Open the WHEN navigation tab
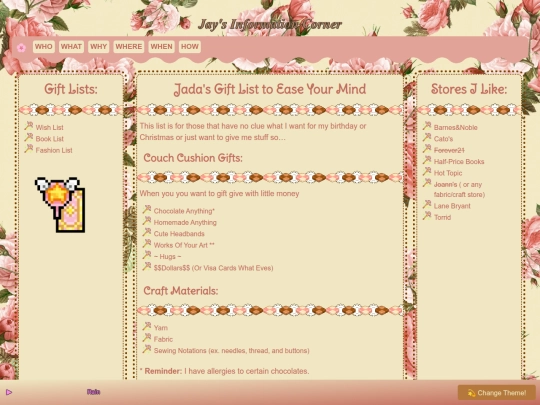540x405 pixels. point(161,47)
